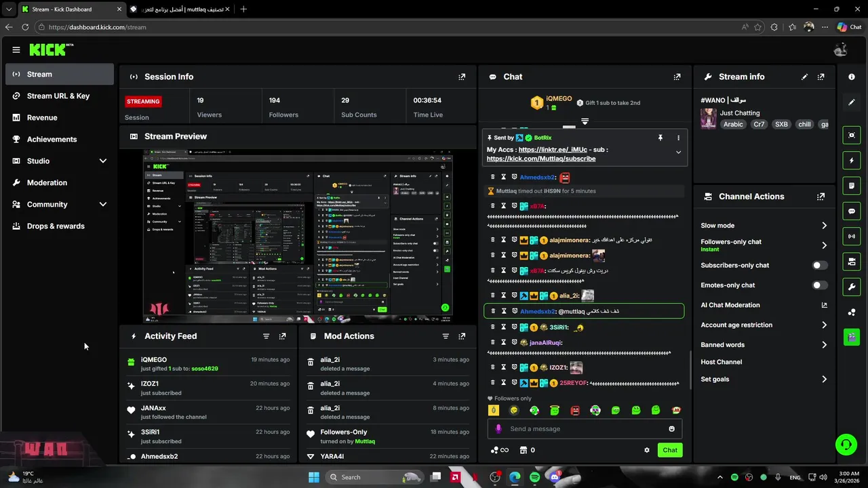Toggle Subscribers-only chat switch
The height and width of the screenshot is (488, 868).
click(820, 266)
